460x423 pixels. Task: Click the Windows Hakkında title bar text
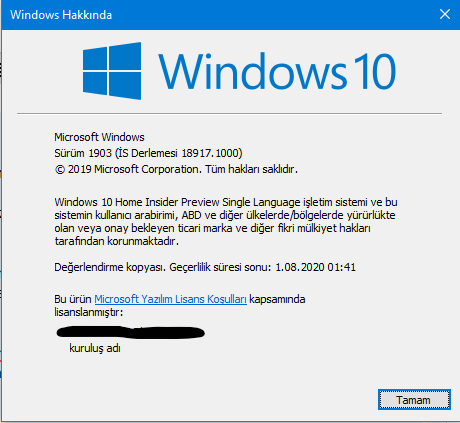[61, 15]
